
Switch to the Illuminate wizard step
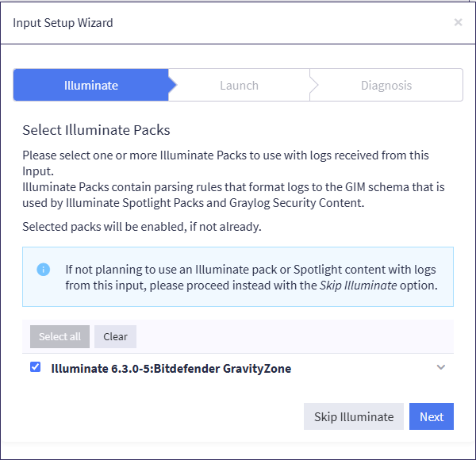90,86
